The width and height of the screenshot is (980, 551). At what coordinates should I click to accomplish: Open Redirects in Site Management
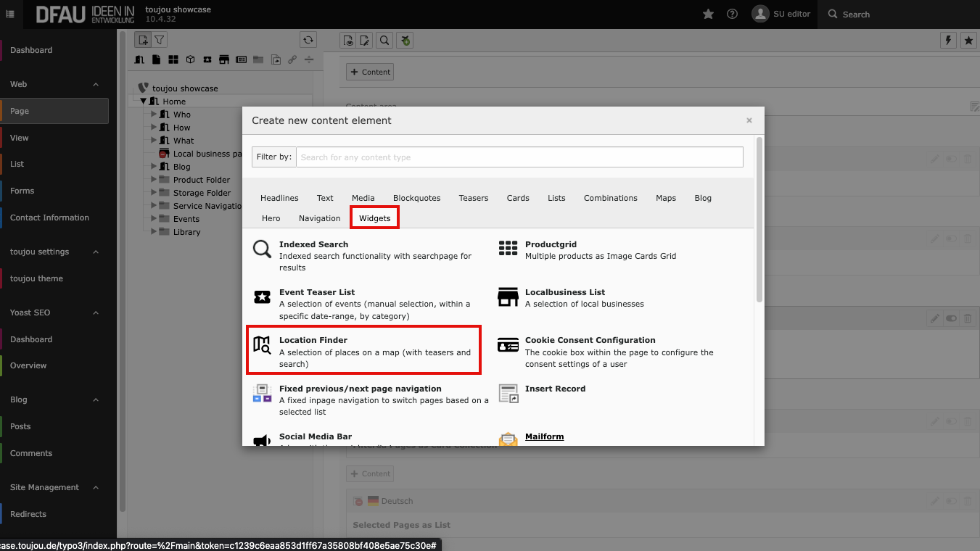coord(28,514)
